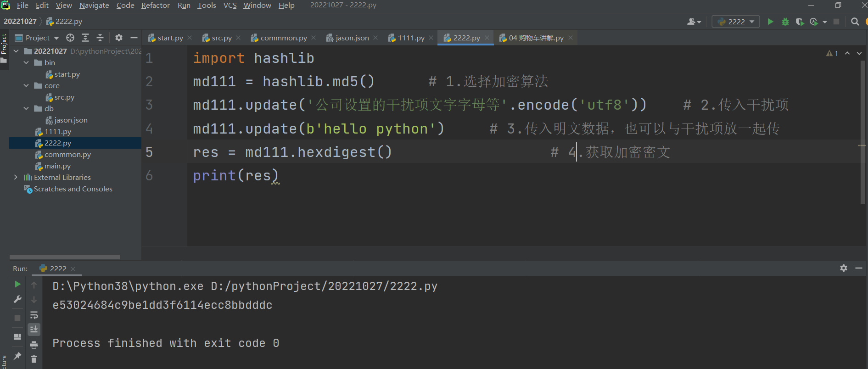Print the Run console output
The height and width of the screenshot is (369, 868).
tap(34, 345)
